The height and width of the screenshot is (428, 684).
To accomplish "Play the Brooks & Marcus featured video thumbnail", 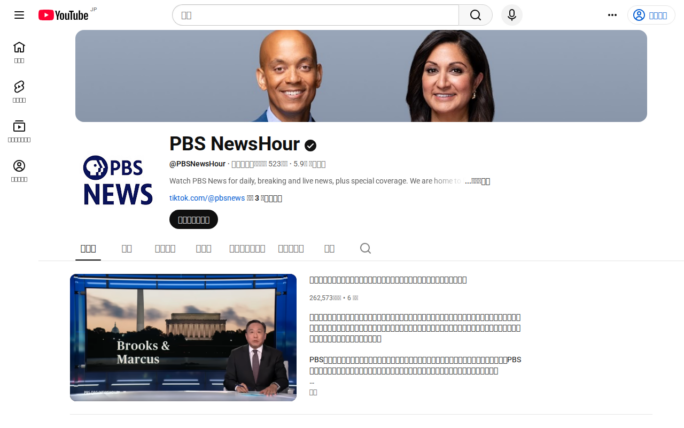I will [183, 337].
